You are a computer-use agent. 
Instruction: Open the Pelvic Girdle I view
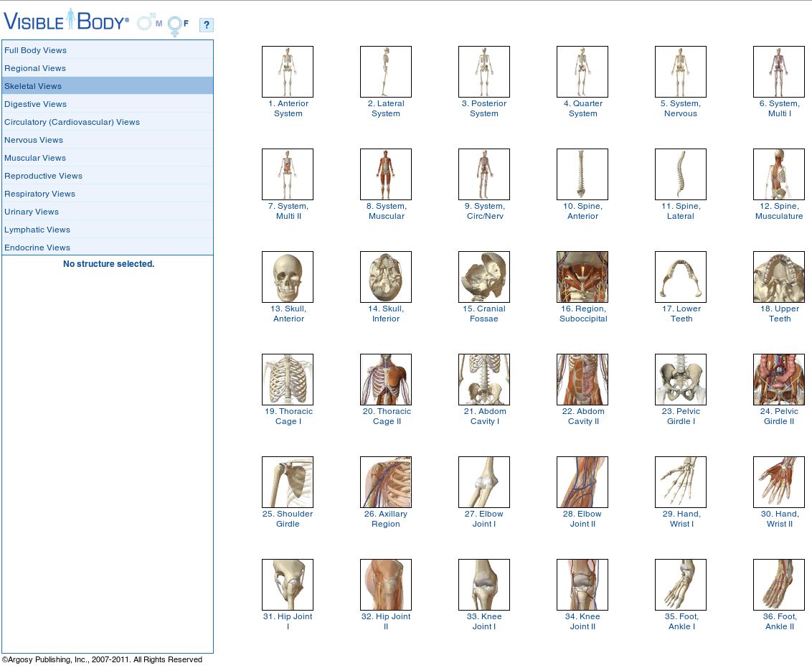pos(680,379)
